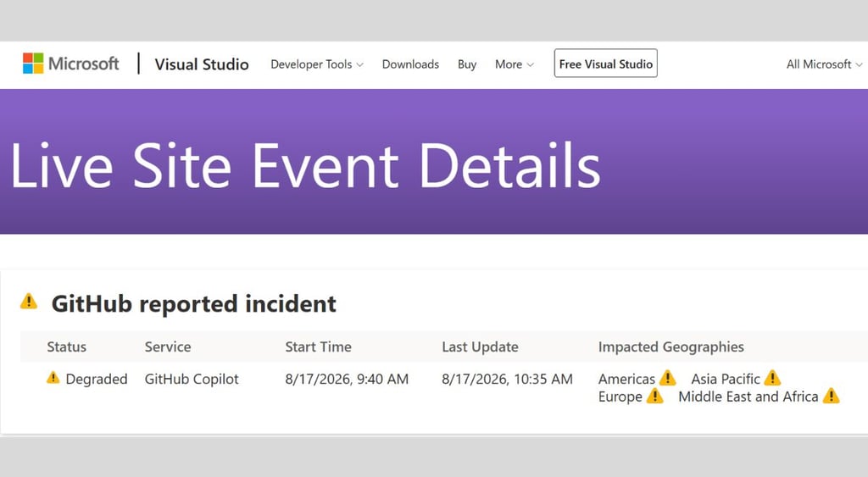Click the Live Site Event Details title
Screen dimensions: 868x477
click(305, 165)
